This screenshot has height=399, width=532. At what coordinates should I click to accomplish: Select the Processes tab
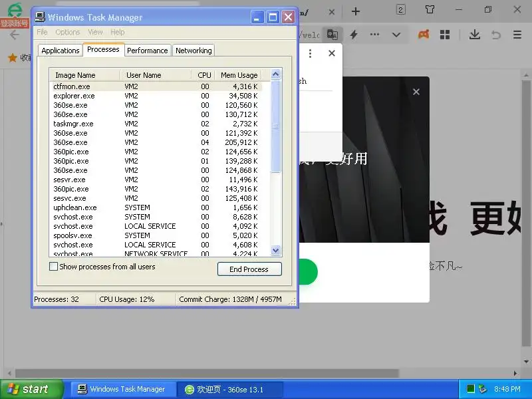pos(103,49)
